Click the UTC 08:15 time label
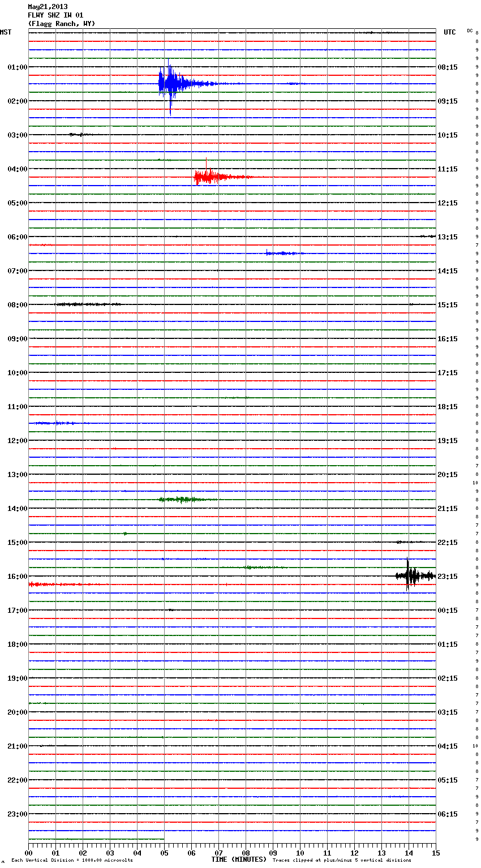This screenshot has height=868, width=481. pyautogui.click(x=448, y=67)
